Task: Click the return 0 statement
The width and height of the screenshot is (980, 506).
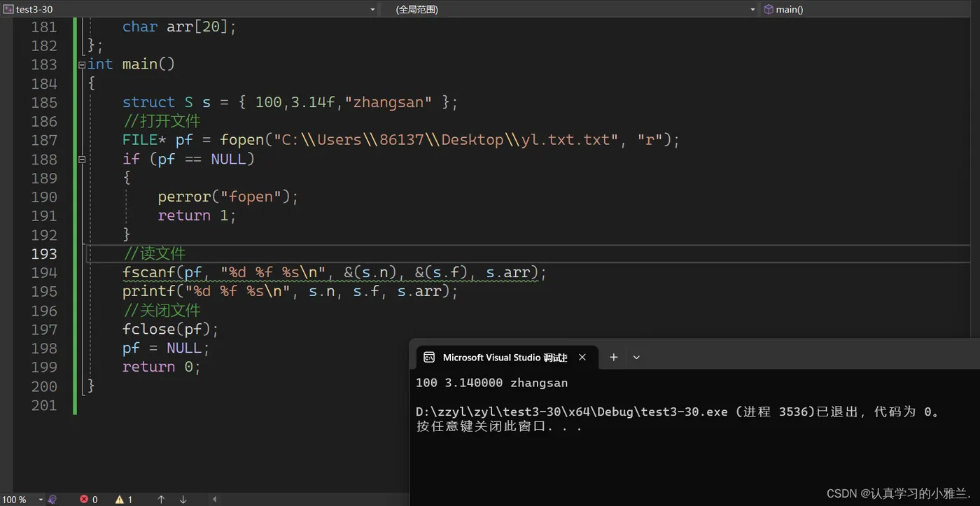Action: coord(162,367)
